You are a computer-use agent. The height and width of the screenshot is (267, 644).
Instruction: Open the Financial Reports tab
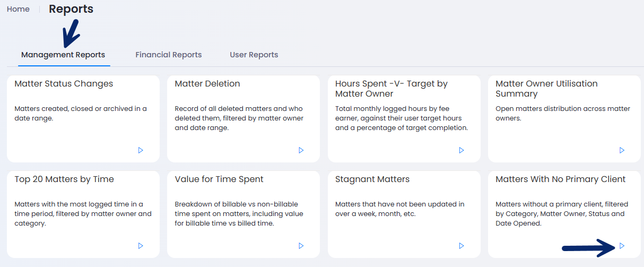pos(169,55)
